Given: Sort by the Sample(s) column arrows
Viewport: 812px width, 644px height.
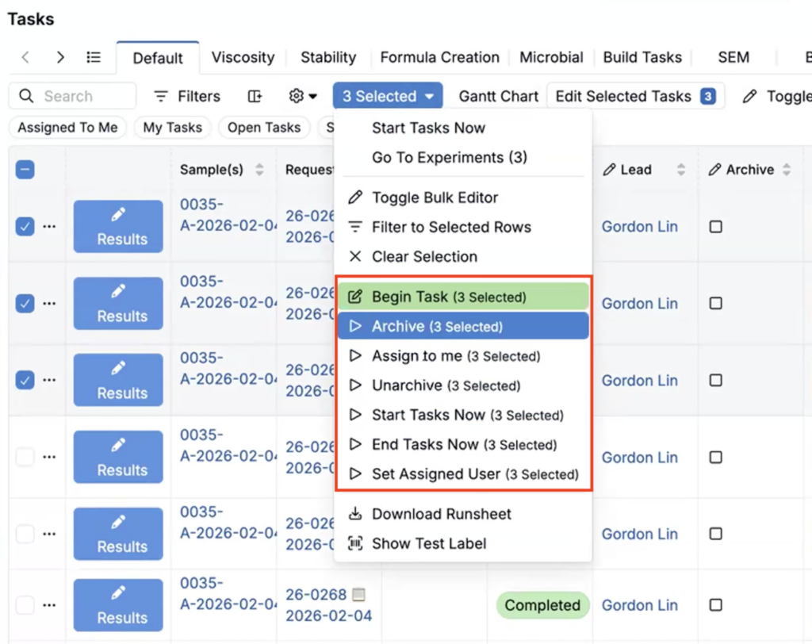Looking at the screenshot, I should (x=259, y=170).
